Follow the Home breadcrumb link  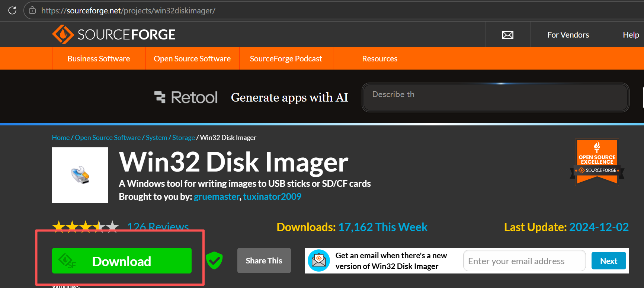pos(61,138)
